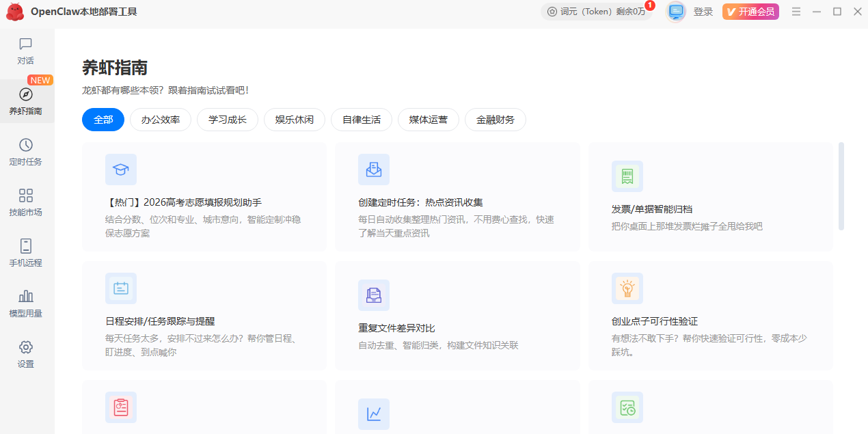The width and height of the screenshot is (868, 434).
Task: Click the purple tray icon for 重复文件差异对比
Action: pyautogui.click(x=374, y=295)
